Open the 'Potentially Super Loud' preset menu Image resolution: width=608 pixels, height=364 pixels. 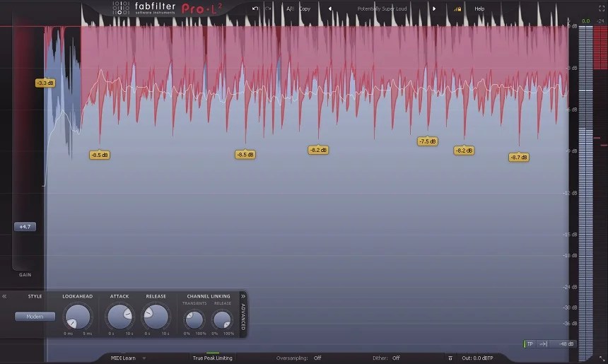[x=382, y=8]
